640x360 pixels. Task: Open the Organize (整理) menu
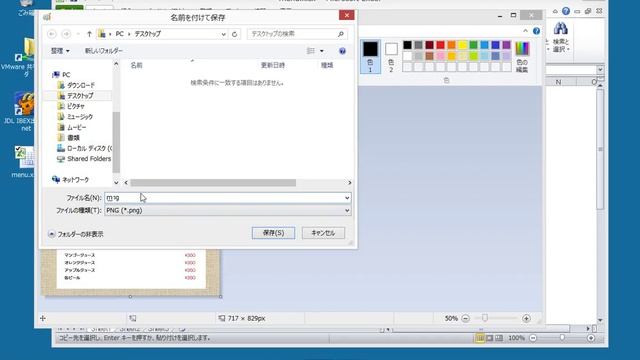60,51
